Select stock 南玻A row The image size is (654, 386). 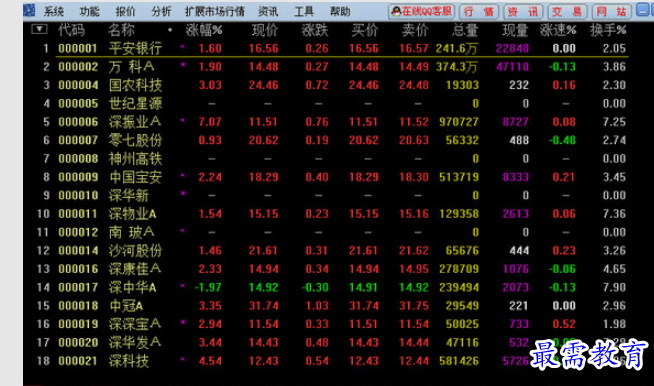pyautogui.click(x=332, y=232)
